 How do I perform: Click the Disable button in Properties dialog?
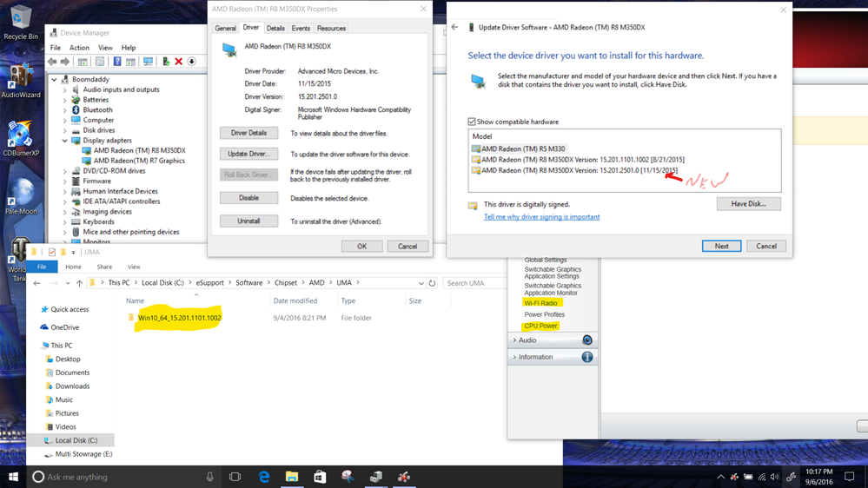coord(248,197)
